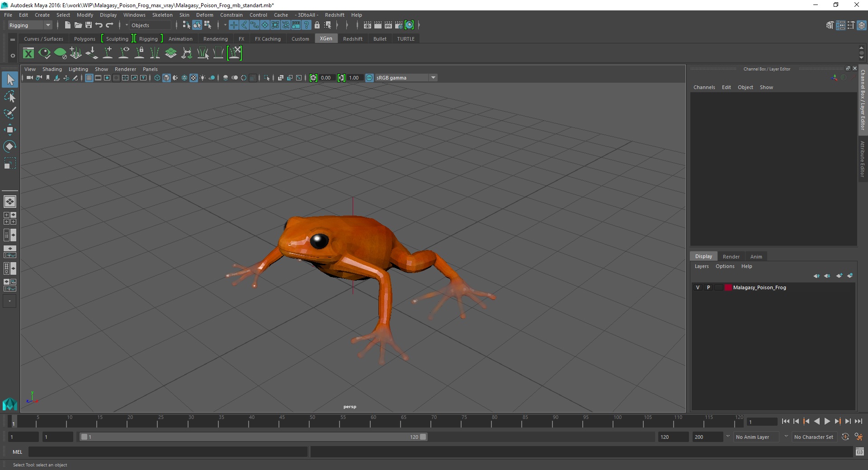Viewport: 868px width, 470px height.
Task: Redo the last action
Action: [109, 25]
